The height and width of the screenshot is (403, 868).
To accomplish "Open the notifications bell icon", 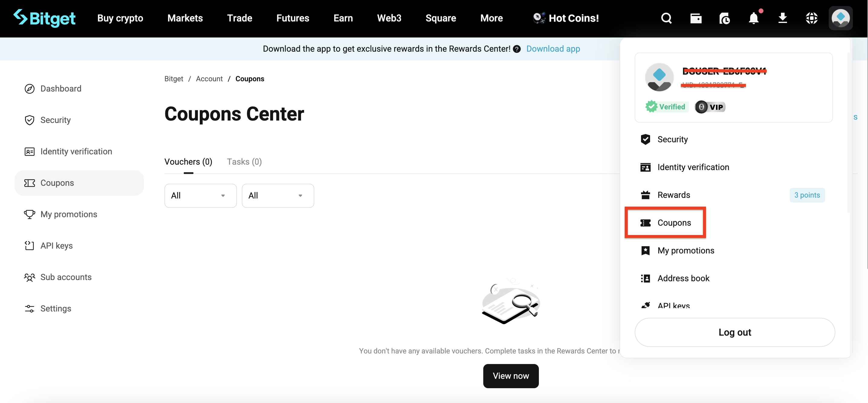I will click(754, 18).
